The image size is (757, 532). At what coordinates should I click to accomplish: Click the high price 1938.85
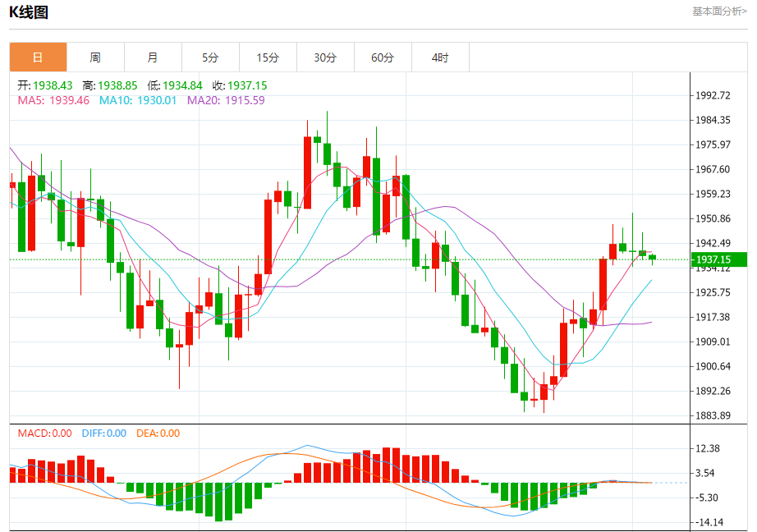[x=117, y=85]
